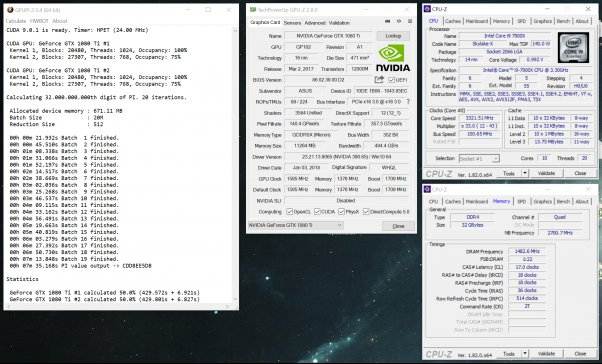Click the Driver Version field in GPU-Z
This screenshot has height=364, width=602.
point(347,157)
